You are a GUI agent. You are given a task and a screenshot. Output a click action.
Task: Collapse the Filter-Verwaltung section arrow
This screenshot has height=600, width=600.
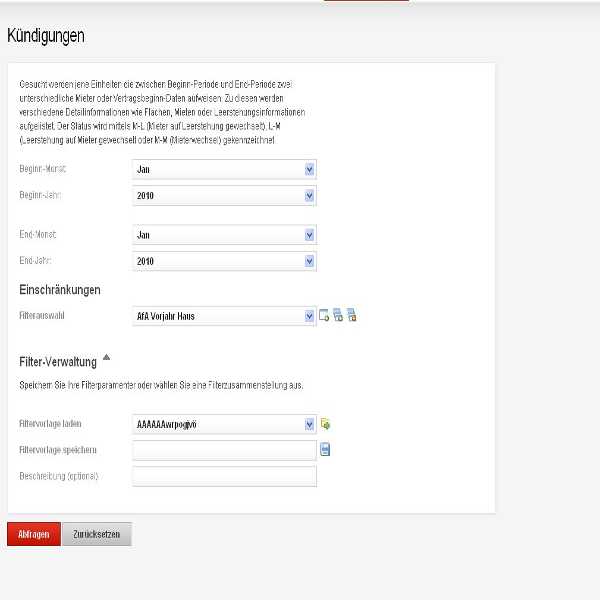tap(106, 357)
